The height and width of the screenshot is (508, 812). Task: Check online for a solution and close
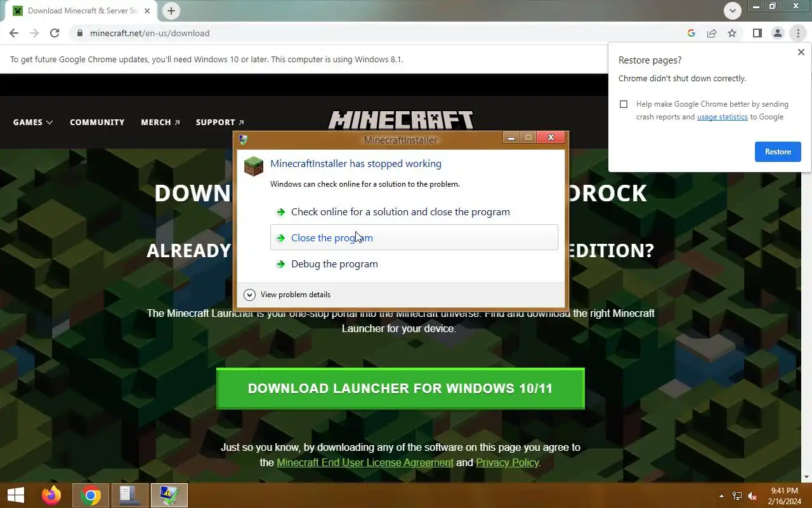(414, 211)
